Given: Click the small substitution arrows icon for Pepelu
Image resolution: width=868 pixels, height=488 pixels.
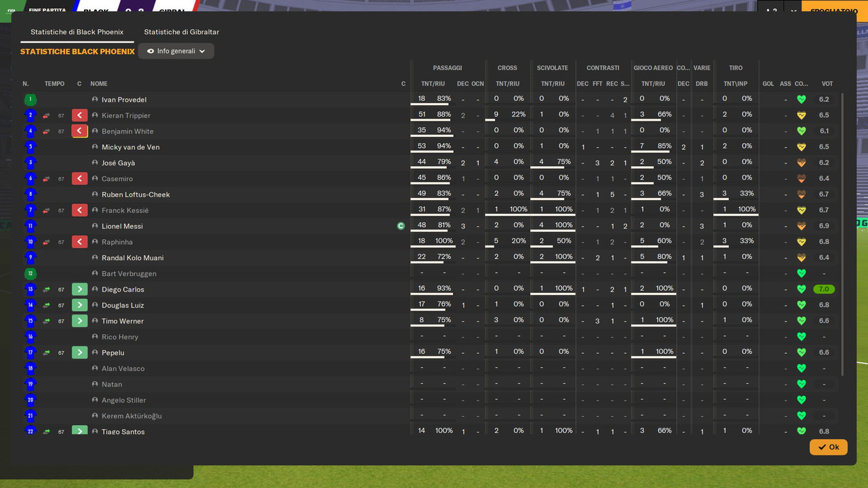Looking at the screenshot, I should point(47,352).
